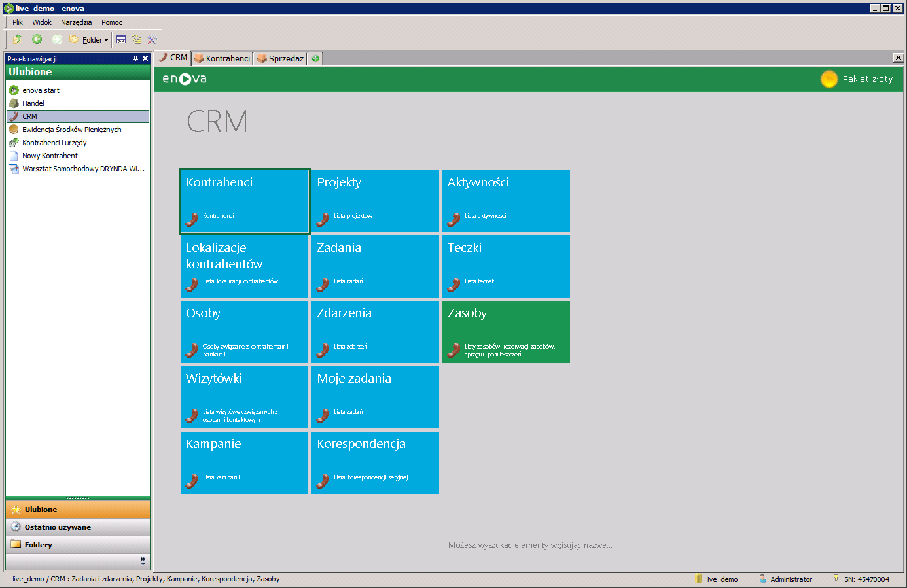Open the Pomoc menu
Viewport: 907px width, 588px height.
[112, 22]
